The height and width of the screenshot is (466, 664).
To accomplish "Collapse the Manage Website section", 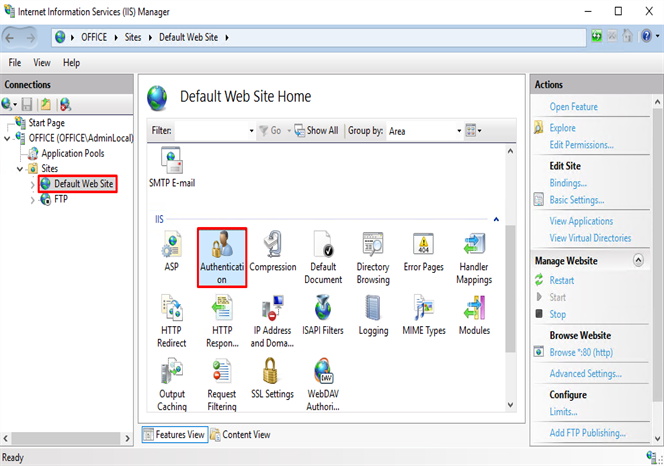I will (638, 260).
